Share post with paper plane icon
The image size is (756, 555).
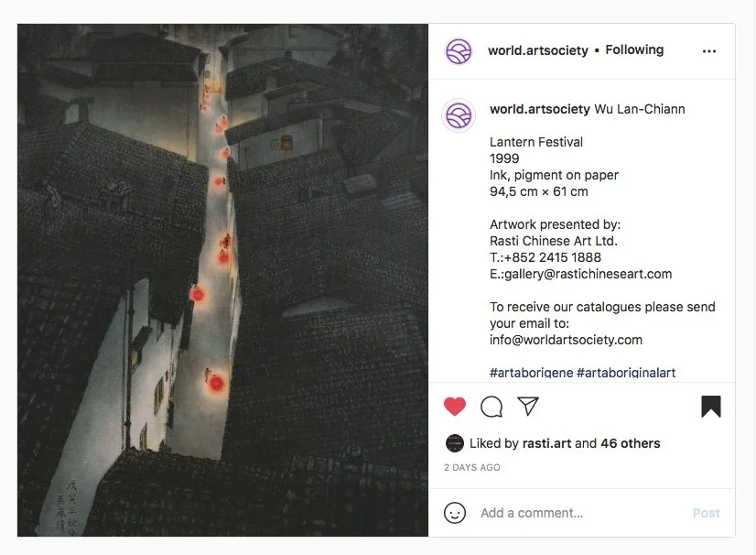528,406
